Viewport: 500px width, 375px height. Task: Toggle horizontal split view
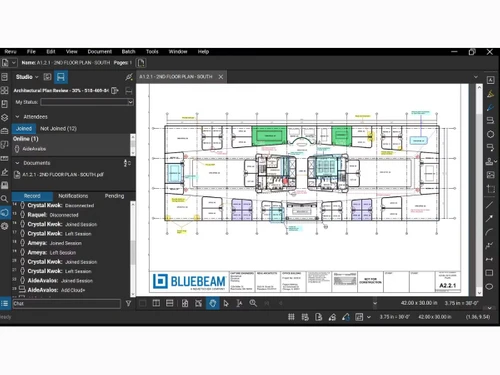[170, 303]
